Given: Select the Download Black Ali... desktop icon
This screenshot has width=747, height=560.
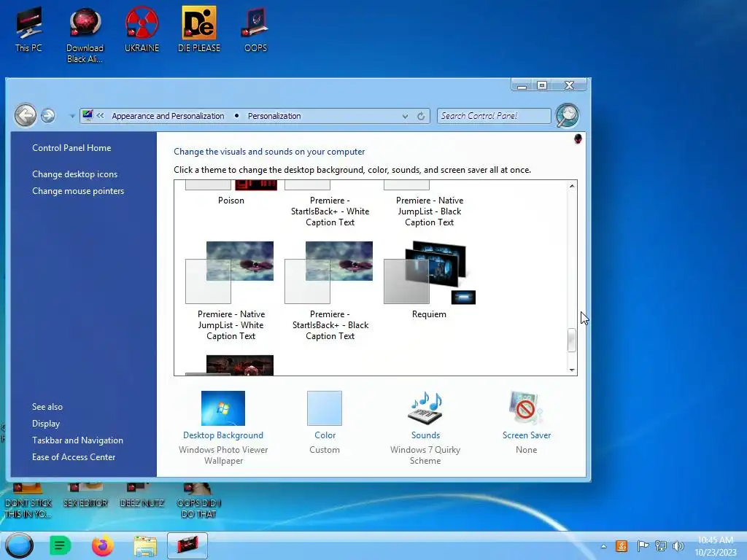Looking at the screenshot, I should [85, 35].
